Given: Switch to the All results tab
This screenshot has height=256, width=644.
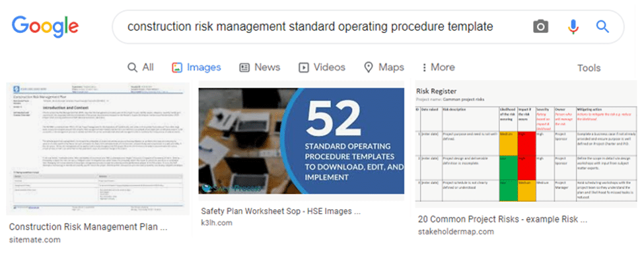Looking at the screenshot, I should coord(141,68).
